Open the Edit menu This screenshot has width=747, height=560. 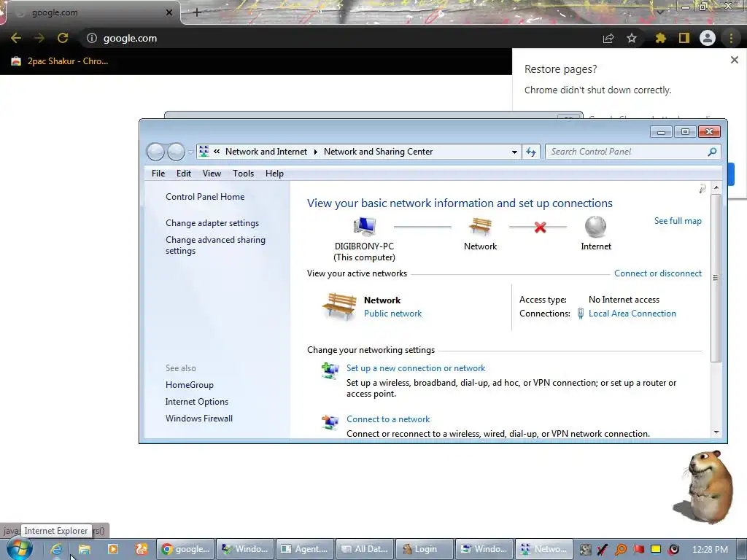click(183, 174)
